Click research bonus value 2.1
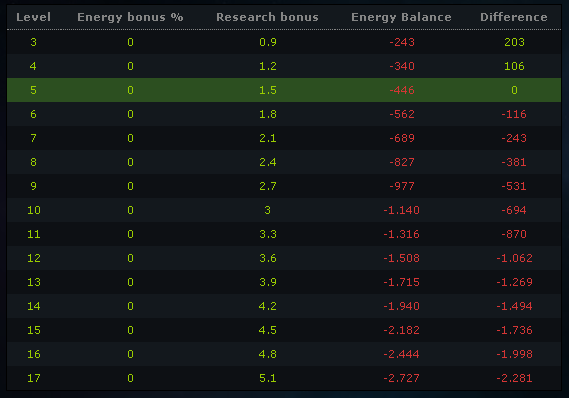Screen dimensions: 569x398 tap(268, 138)
